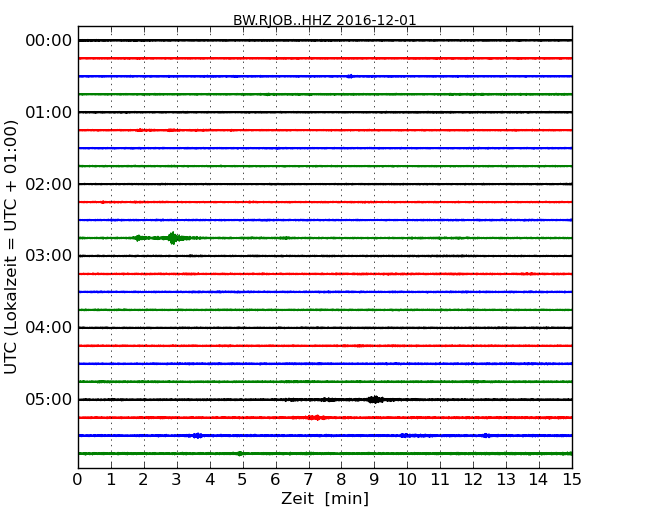This screenshot has height=520, width=650.
Task: Click x-axis tick label 2
Action: [x=143, y=479]
